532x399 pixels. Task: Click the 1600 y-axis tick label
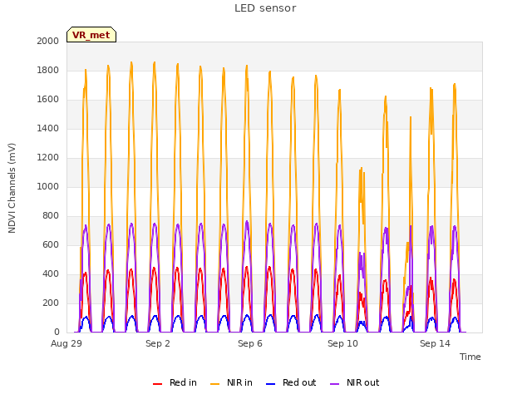(x=48, y=100)
